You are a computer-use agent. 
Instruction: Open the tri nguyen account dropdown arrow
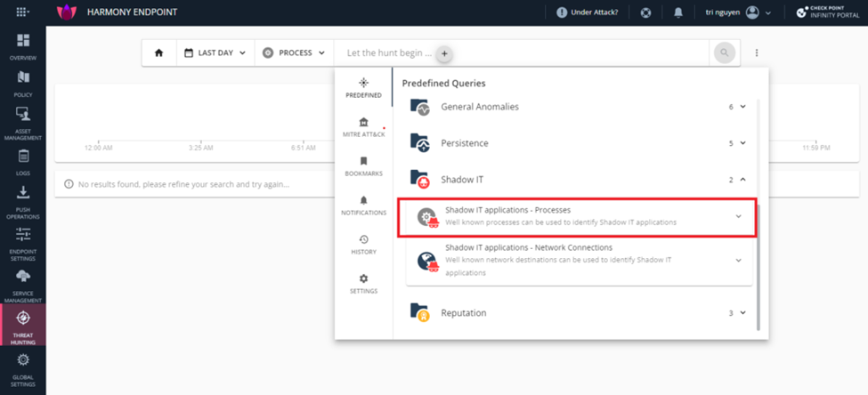pos(767,12)
